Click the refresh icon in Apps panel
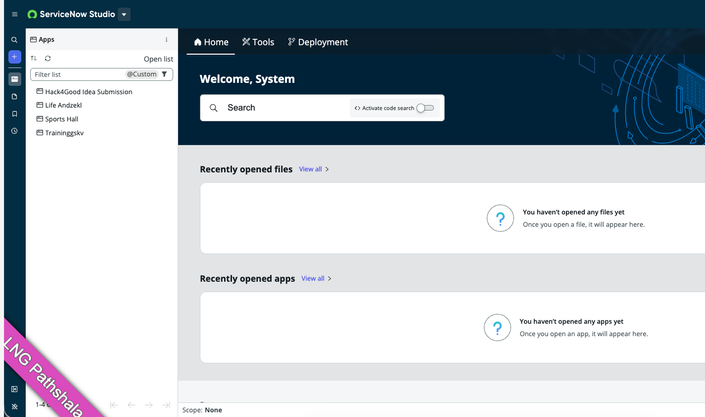Viewport: 705px width, 417px height. 47,59
